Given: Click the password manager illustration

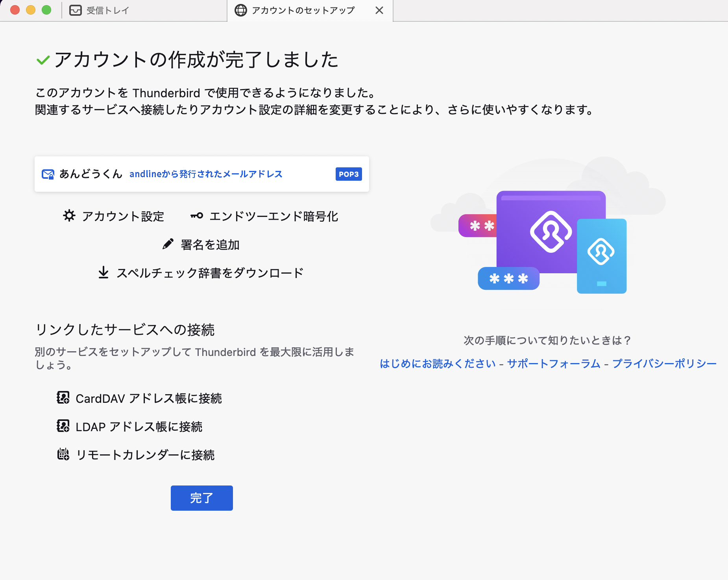Looking at the screenshot, I should 548,240.
